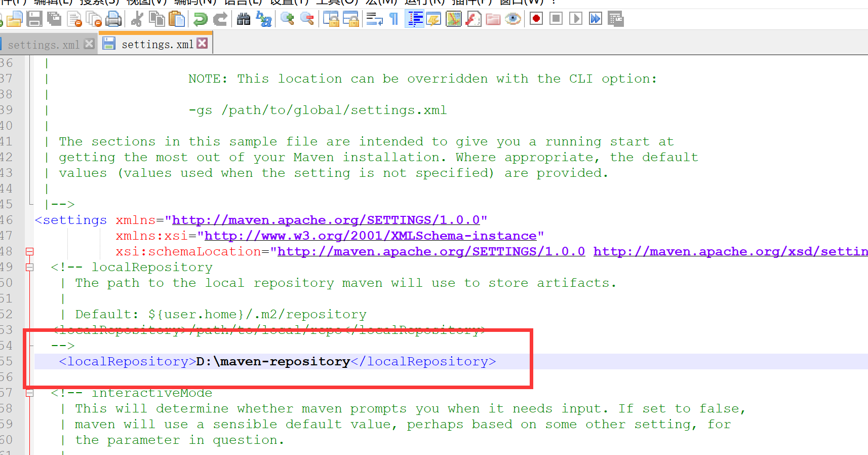Close the active settings.xml tab
Image resolution: width=868 pixels, height=455 pixels.
point(202,43)
